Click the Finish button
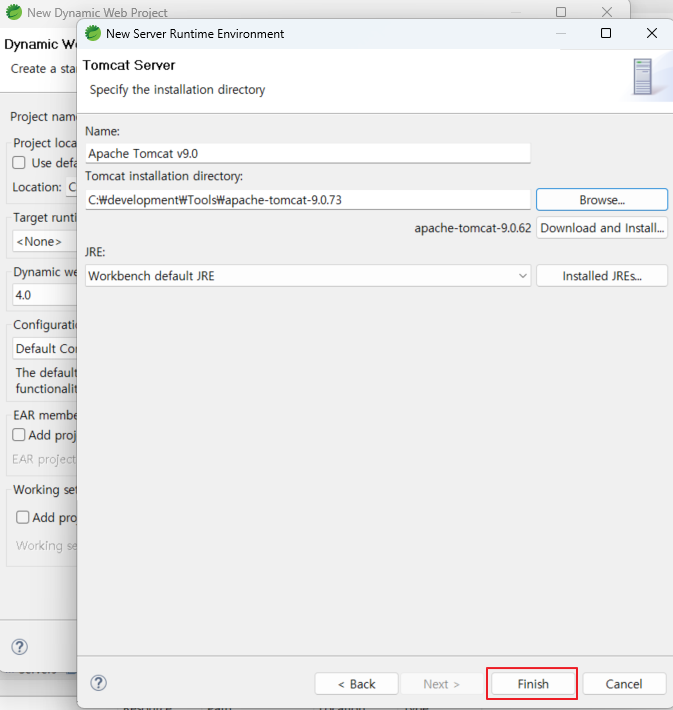 [x=533, y=683]
